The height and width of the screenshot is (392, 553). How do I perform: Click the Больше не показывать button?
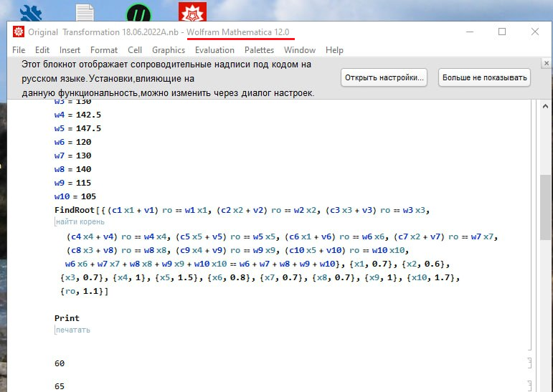pos(484,77)
